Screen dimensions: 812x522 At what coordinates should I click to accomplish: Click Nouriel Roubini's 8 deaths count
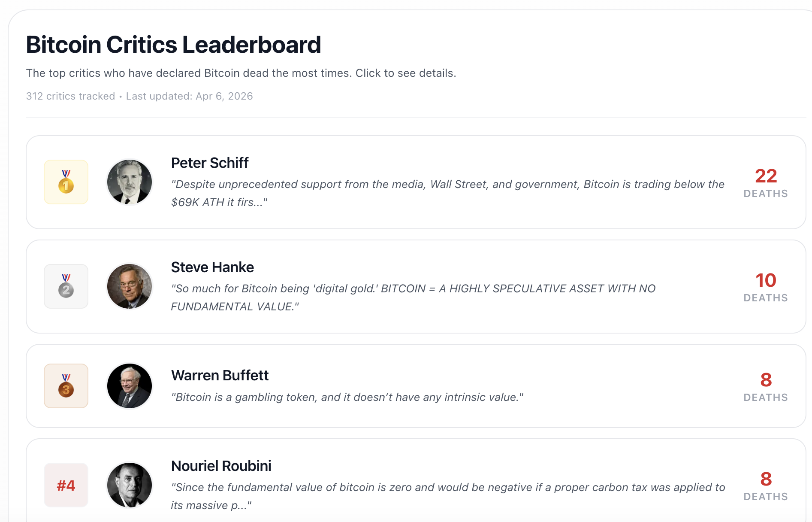pyautogui.click(x=766, y=480)
